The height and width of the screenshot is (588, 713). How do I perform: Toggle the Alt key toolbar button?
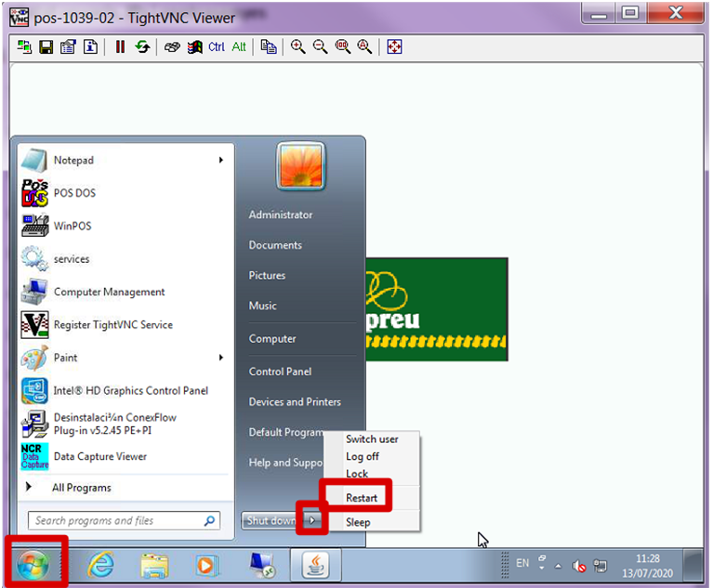[x=239, y=46]
